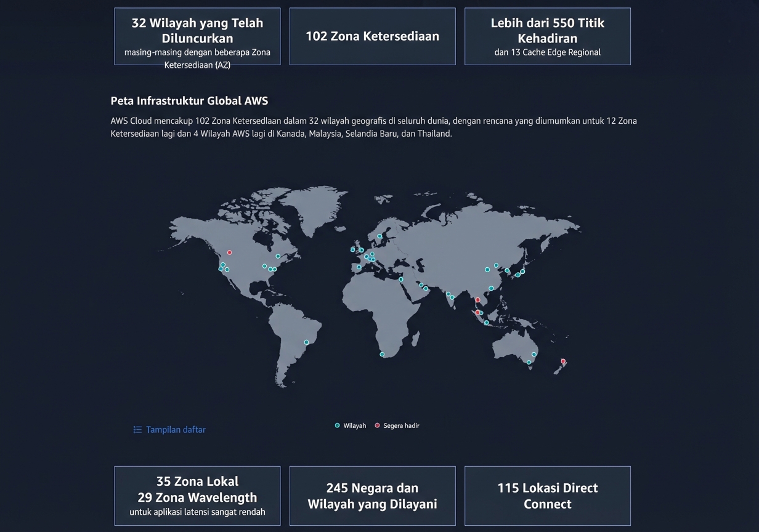Click the Seoul region marker
Viewport: 759px width, 532px height.
(x=507, y=270)
